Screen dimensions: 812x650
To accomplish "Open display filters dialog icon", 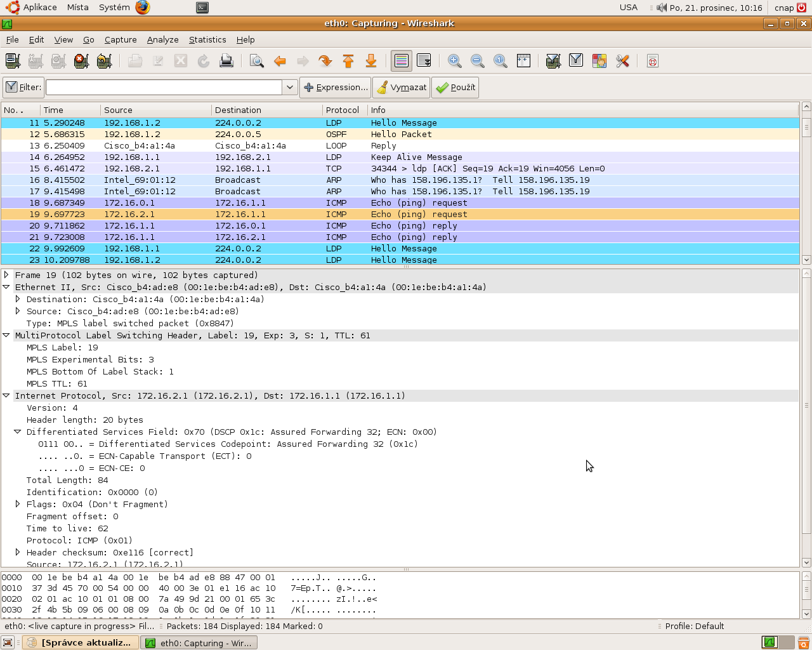I will 576,61.
